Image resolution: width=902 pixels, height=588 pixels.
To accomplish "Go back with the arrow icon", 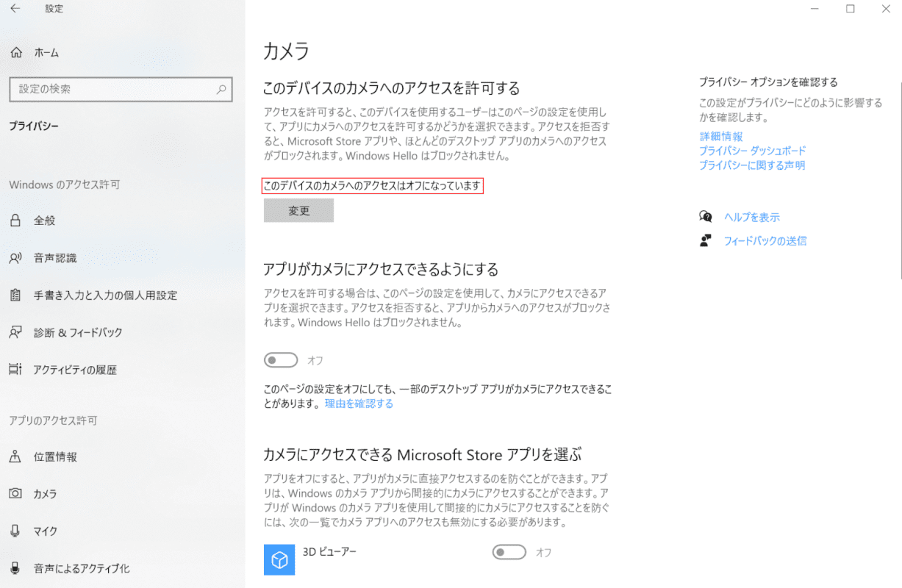I will pyautogui.click(x=15, y=9).
